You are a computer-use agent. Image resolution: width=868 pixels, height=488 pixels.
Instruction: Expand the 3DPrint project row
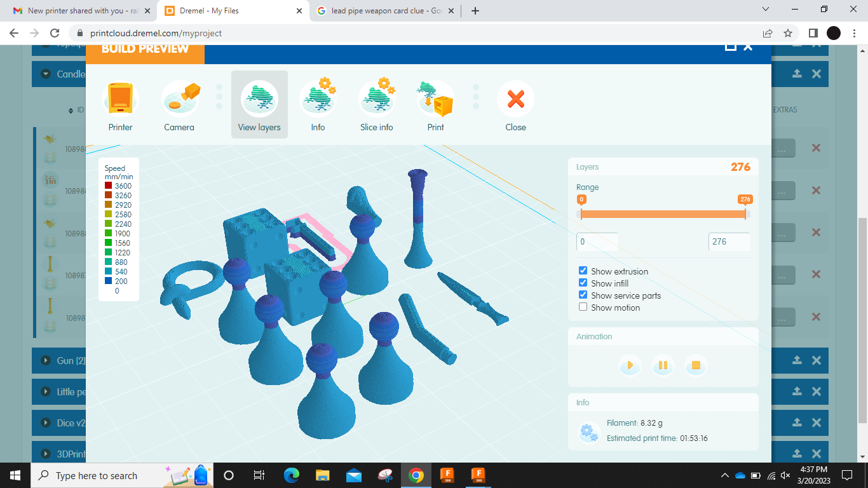45,454
